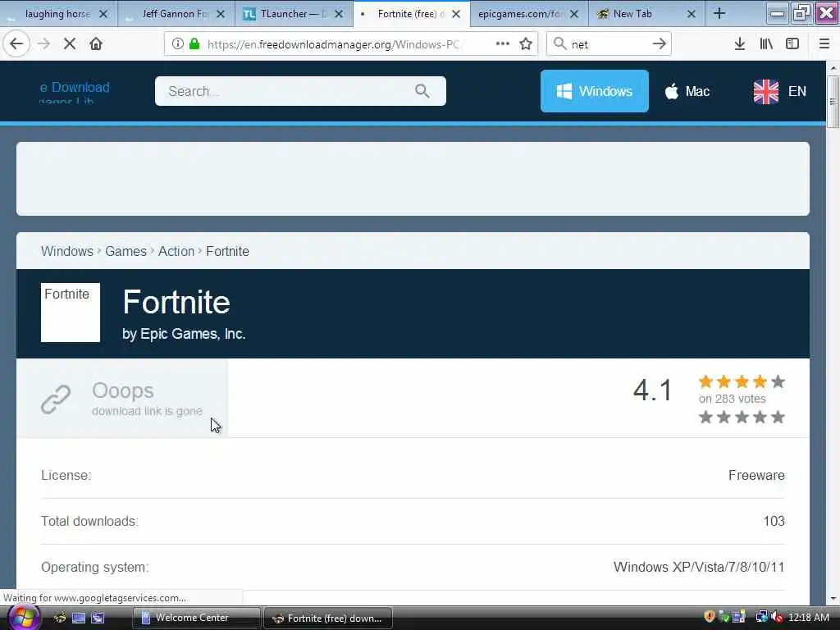The width and height of the screenshot is (840, 630).
Task: Select the Mac platform button
Action: (x=687, y=92)
